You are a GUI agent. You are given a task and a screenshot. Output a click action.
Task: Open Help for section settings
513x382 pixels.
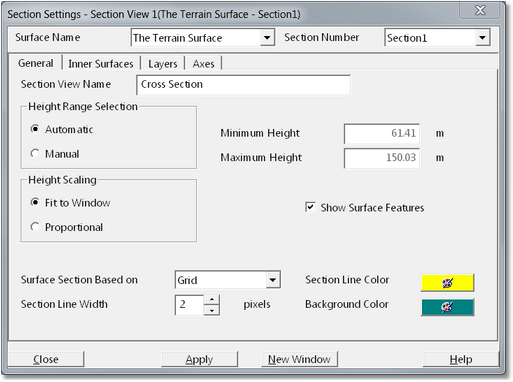(x=461, y=359)
